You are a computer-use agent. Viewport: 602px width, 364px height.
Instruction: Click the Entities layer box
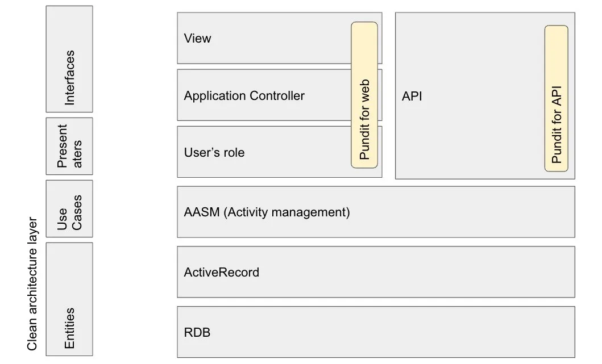tap(69, 299)
